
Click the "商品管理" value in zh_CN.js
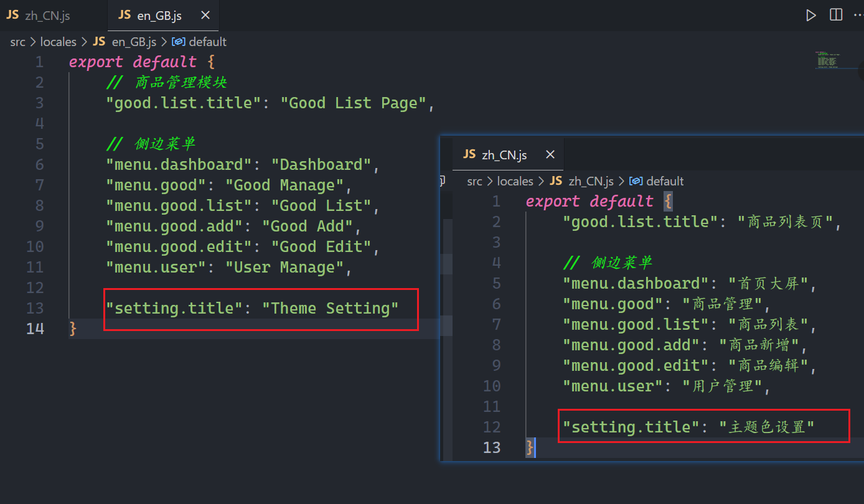pyautogui.click(x=722, y=304)
